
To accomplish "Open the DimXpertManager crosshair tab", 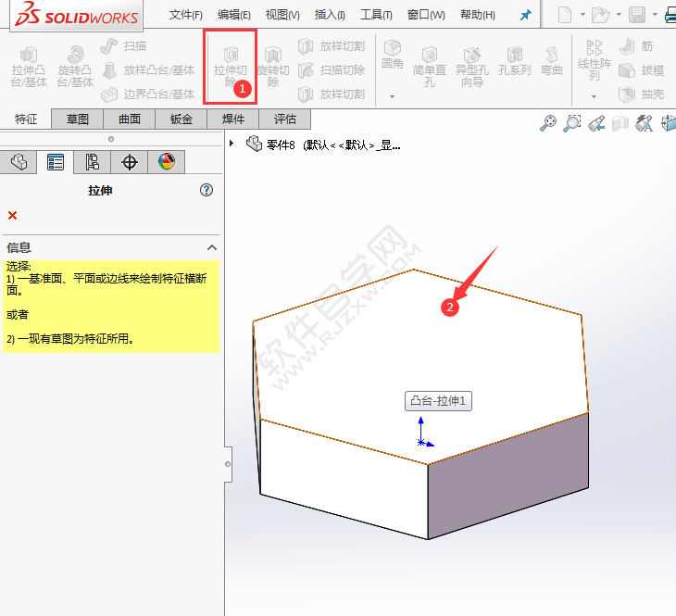I will (x=130, y=162).
